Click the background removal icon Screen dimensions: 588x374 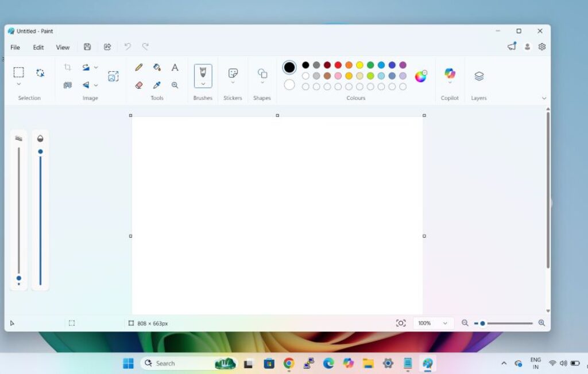click(x=68, y=85)
